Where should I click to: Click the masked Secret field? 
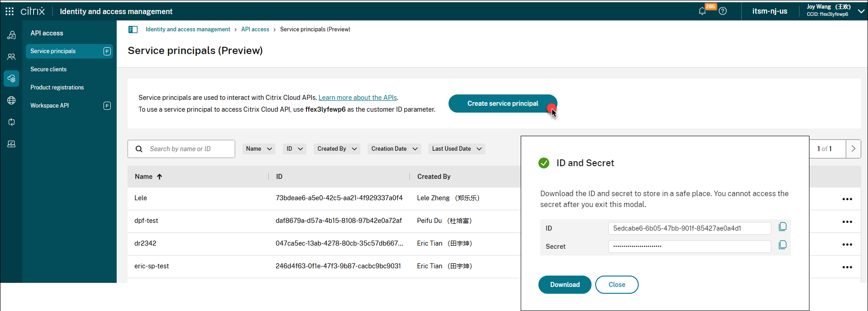[x=690, y=247]
